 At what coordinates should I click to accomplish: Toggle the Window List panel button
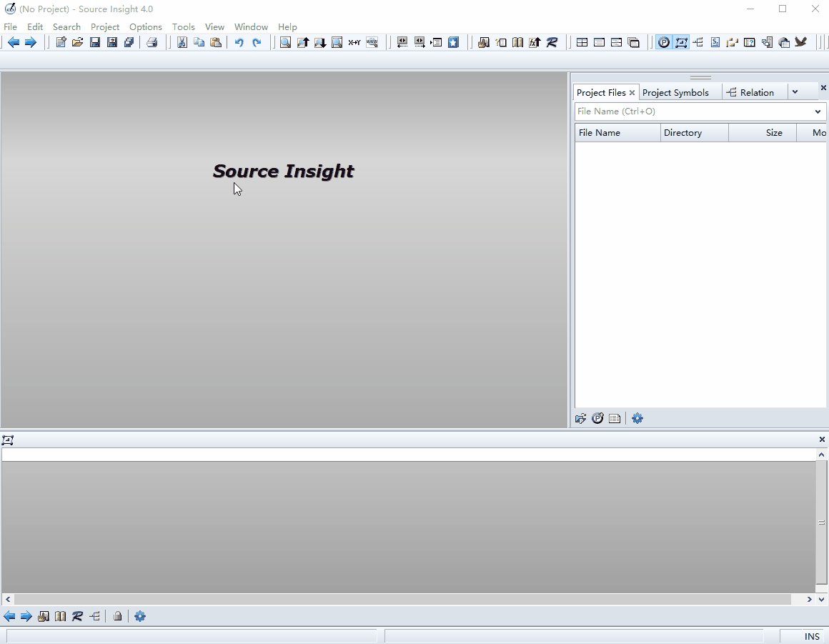point(767,42)
